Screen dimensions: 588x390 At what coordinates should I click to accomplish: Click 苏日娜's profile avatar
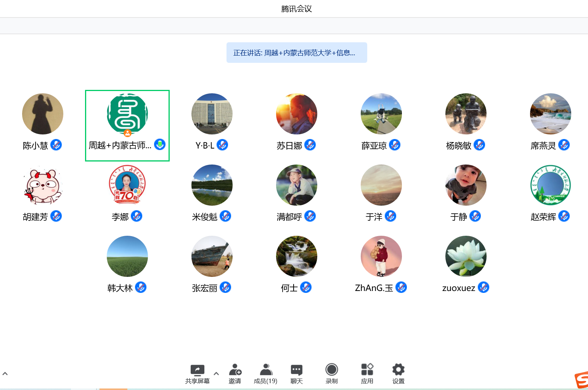[296, 114]
